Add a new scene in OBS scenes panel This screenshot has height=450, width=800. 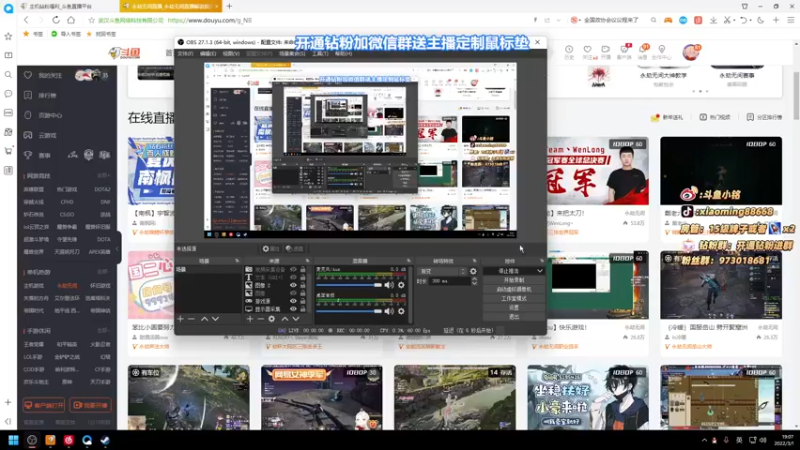[x=181, y=319]
